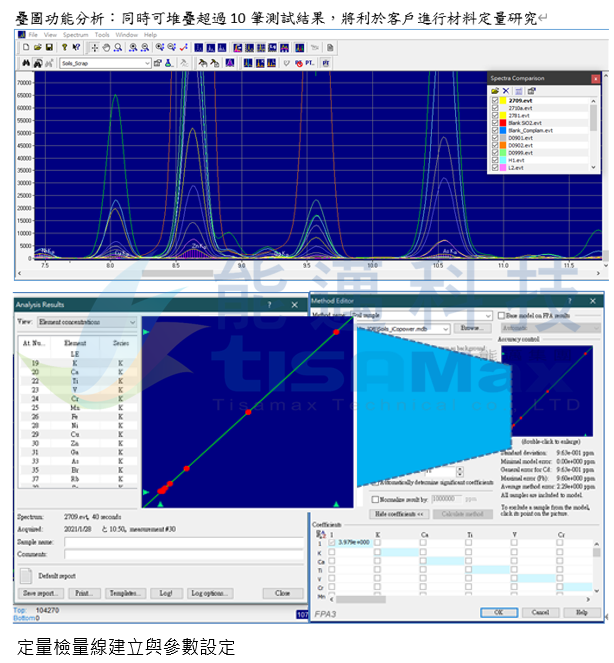Open the Spectrum menu
Viewport: 614px width, 663px height.
pyautogui.click(x=76, y=35)
